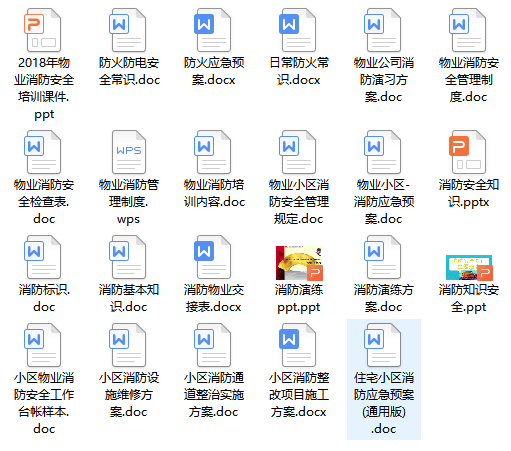Image resolution: width=511 pixels, height=451 pixels.
Task: Select the 日常防火常识.docx document icon
Action: tap(298, 30)
